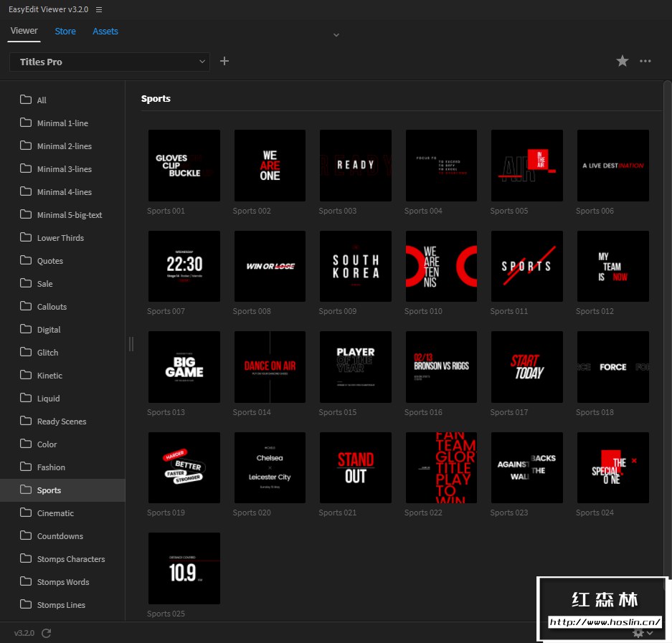The width and height of the screenshot is (672, 643).
Task: Open the Minimal 1-line category
Action: click(62, 123)
